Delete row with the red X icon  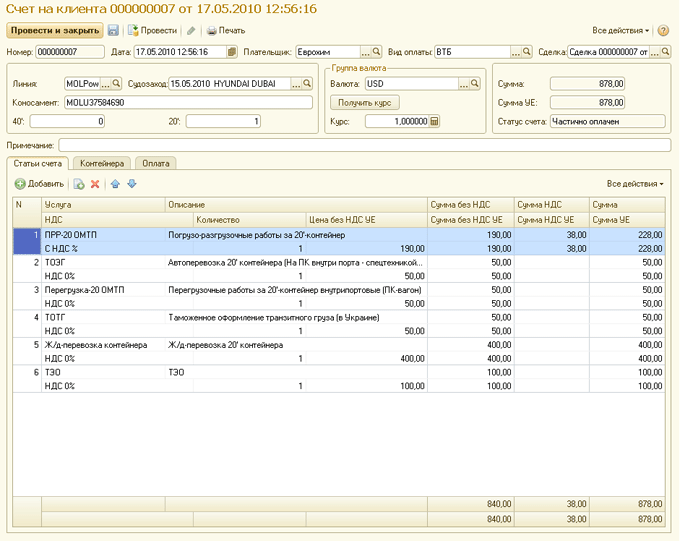click(x=95, y=184)
